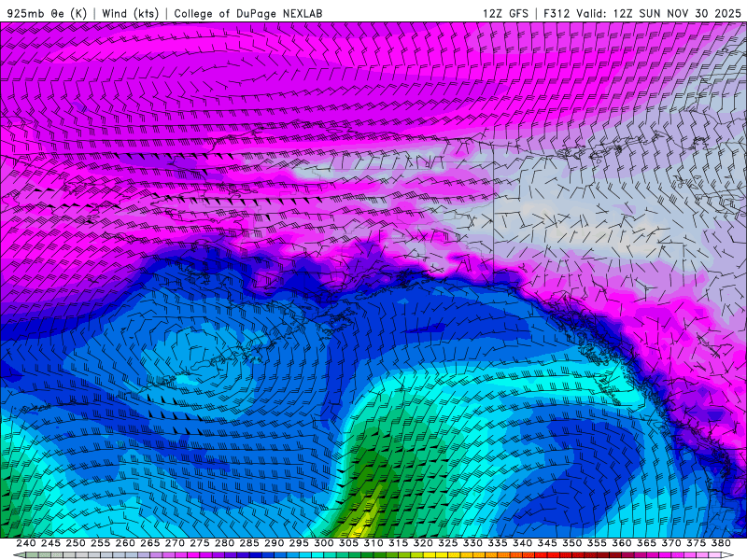The image size is (747, 560).
Task: Click the 375 color scale label
Action: coord(696,543)
